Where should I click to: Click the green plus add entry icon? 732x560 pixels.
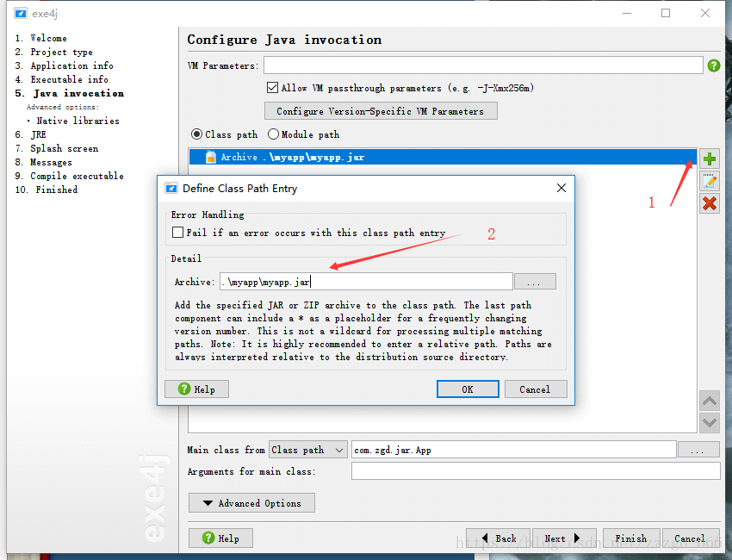710,159
